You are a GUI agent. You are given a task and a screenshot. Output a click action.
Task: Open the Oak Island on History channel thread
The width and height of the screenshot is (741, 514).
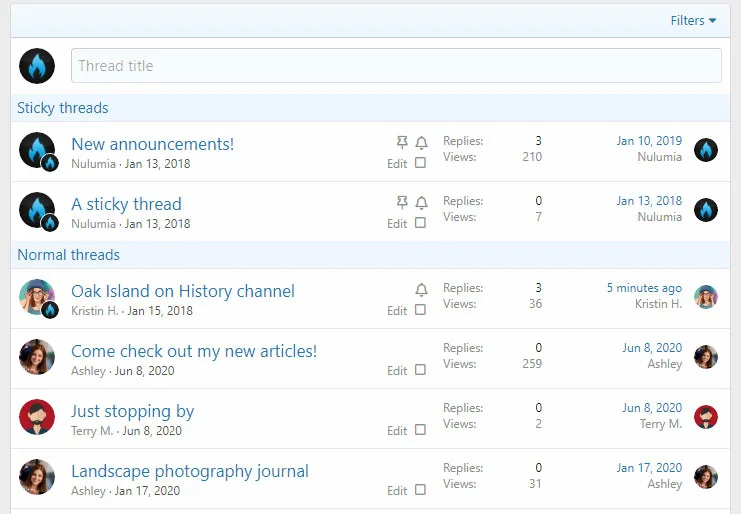[183, 291]
